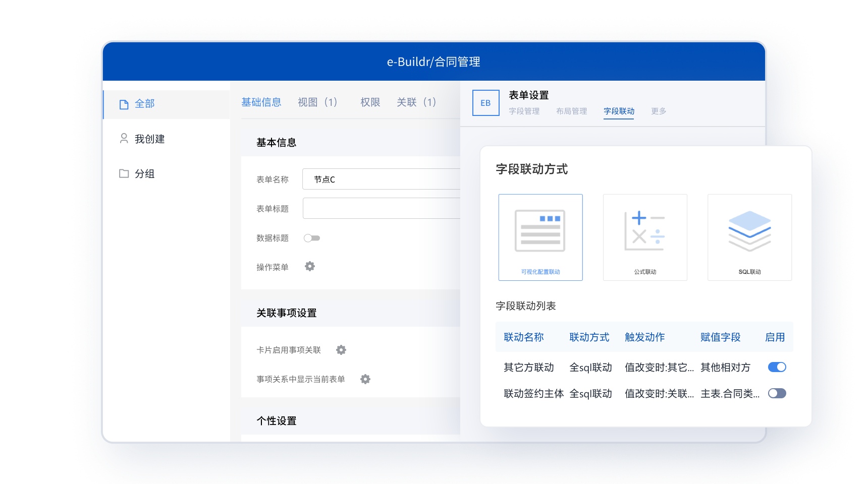The height and width of the screenshot is (484, 868).
Task: Click 值改变时:其它... trigger cell
Action: tap(660, 367)
